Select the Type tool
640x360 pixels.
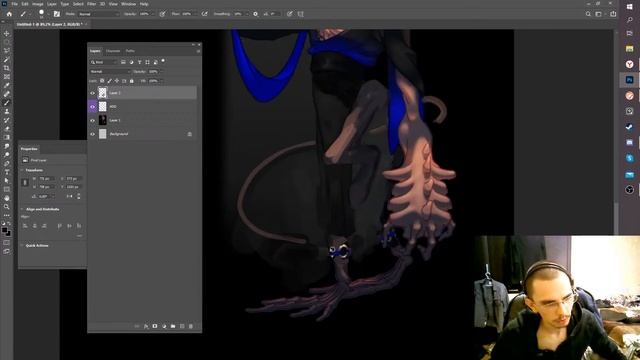7,172
